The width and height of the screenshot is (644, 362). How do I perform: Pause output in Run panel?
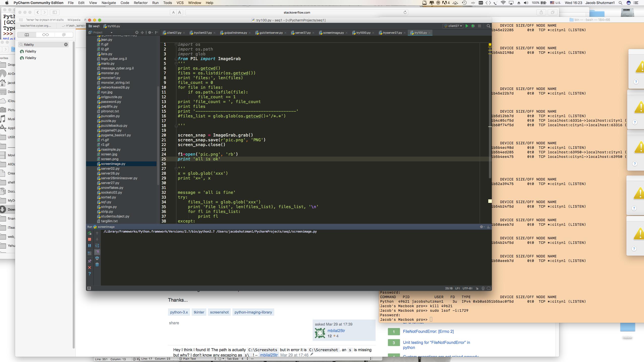[x=89, y=246]
